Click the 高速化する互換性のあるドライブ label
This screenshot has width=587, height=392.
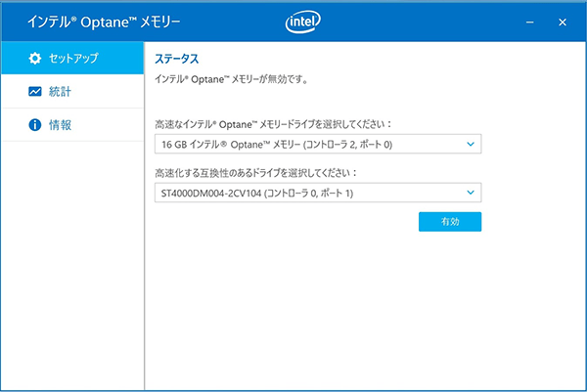tap(256, 173)
